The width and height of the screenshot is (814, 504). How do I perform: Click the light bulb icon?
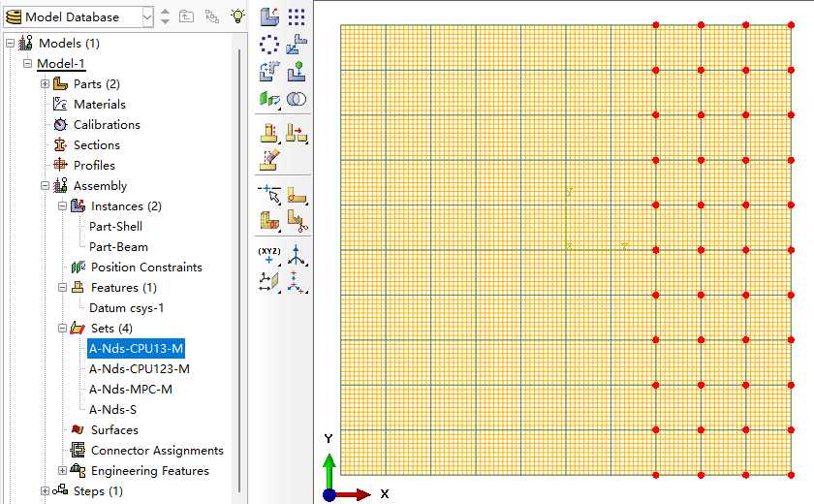click(237, 16)
